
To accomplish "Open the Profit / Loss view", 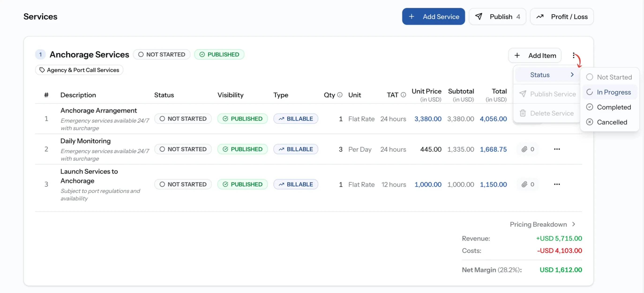I will [562, 16].
